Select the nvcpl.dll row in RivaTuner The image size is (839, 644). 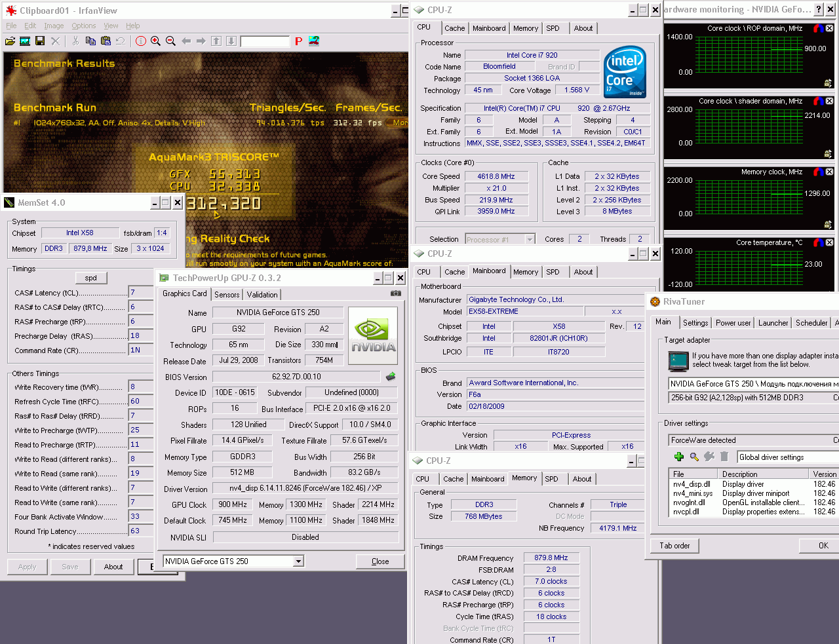coord(754,512)
